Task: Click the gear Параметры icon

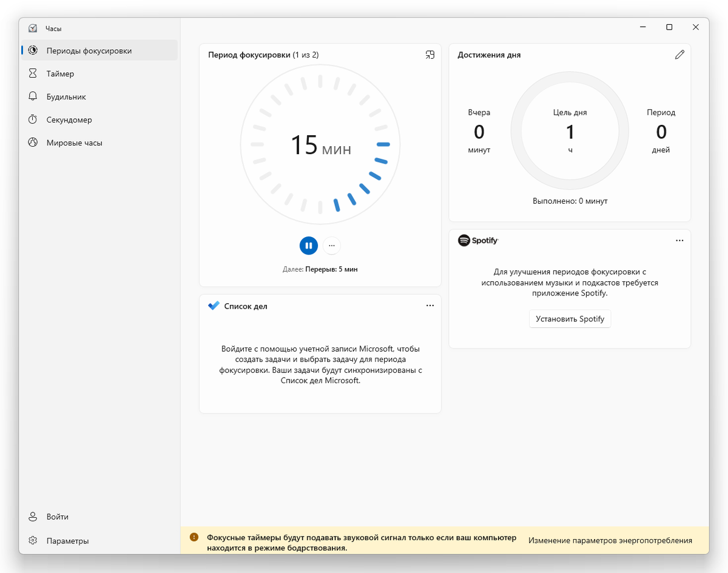Action: pos(33,540)
